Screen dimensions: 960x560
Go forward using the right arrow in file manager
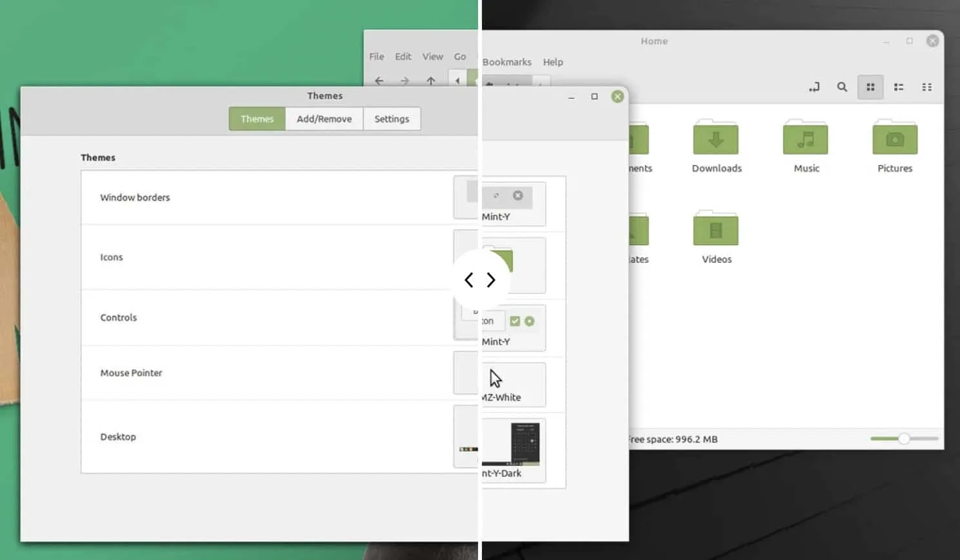click(405, 81)
